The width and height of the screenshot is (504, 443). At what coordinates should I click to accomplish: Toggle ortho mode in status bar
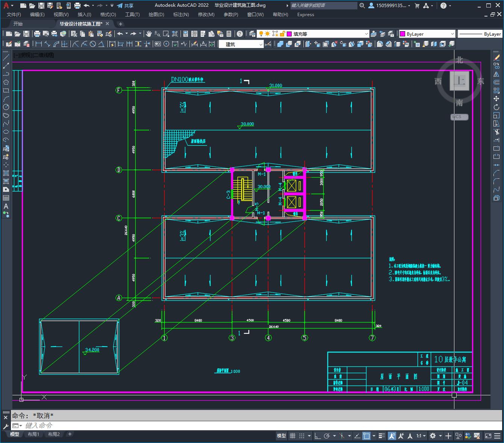318,436
